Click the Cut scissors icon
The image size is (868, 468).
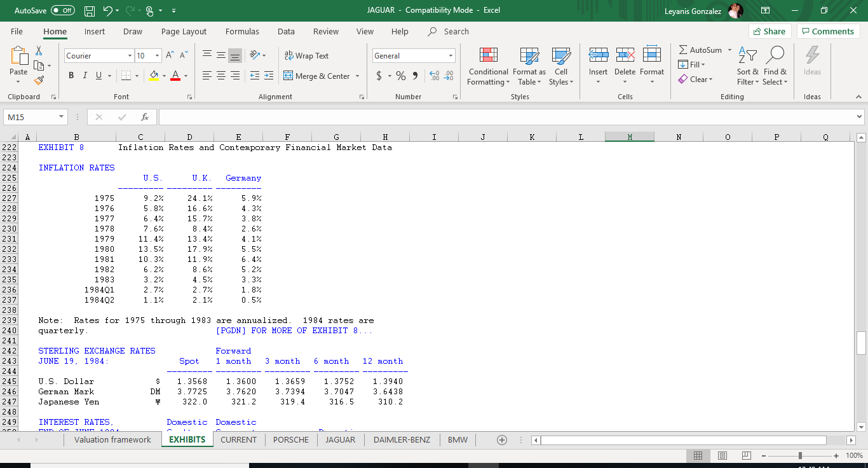38,51
